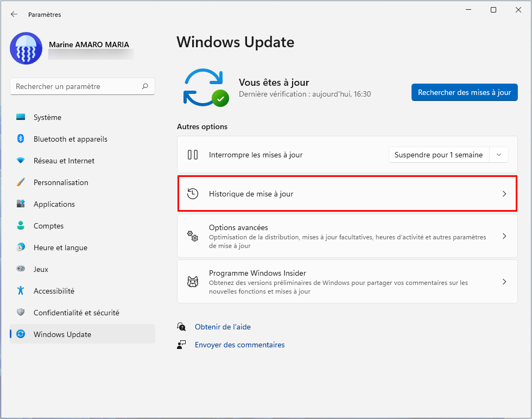Select Personnalisation in sidebar
The image size is (532, 419).
point(83,182)
